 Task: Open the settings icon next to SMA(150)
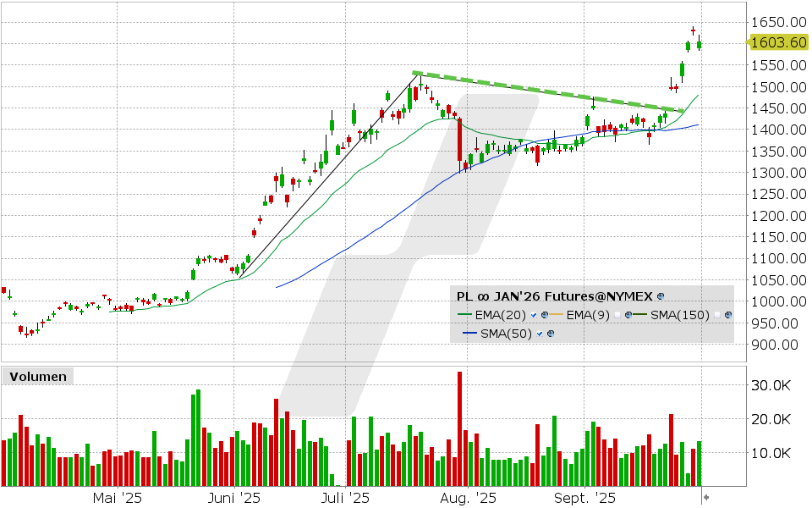(728, 316)
